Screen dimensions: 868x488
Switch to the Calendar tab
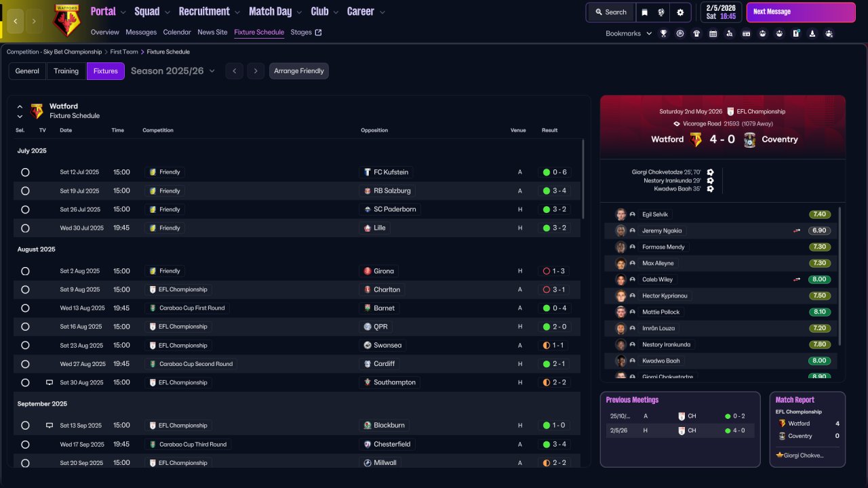[177, 33]
